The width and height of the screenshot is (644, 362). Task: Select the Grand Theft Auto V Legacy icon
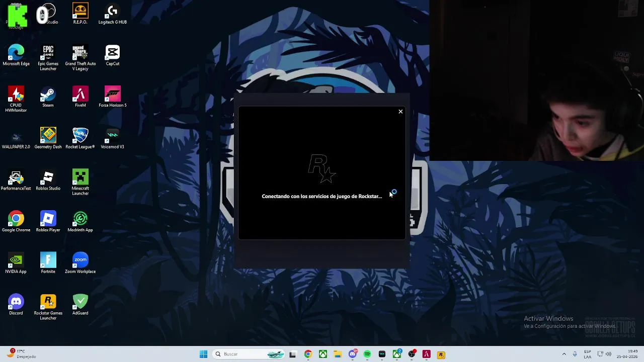pyautogui.click(x=80, y=58)
